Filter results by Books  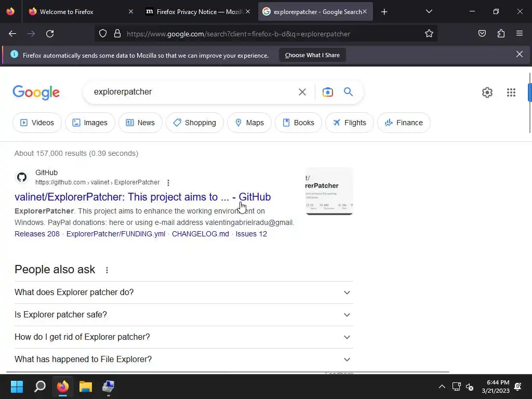298,123
